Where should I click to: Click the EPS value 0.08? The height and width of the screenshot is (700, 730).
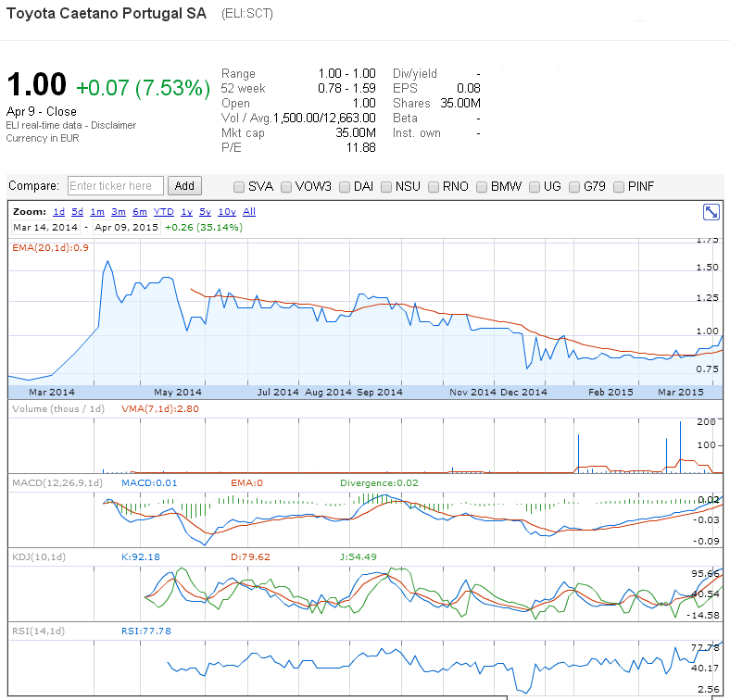pos(469,89)
